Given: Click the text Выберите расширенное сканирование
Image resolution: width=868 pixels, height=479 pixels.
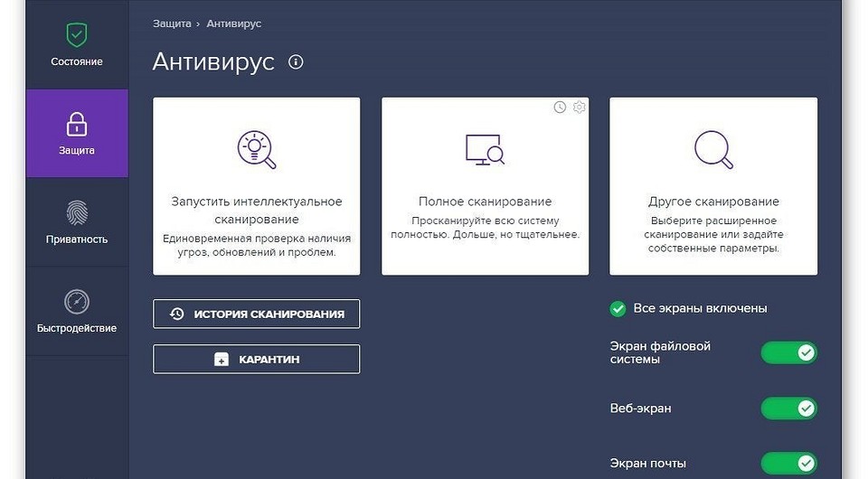Looking at the screenshot, I should point(713,234).
